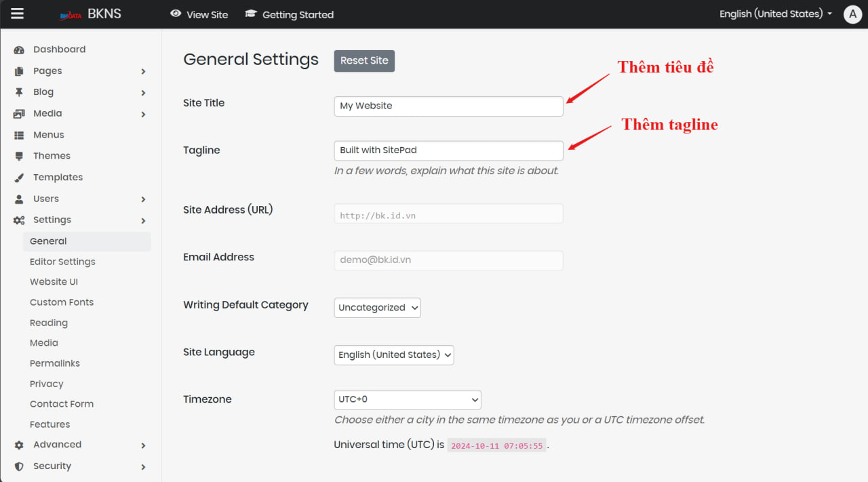Image resolution: width=868 pixels, height=482 pixels.
Task: Click the Site Title input field
Action: [x=448, y=106]
